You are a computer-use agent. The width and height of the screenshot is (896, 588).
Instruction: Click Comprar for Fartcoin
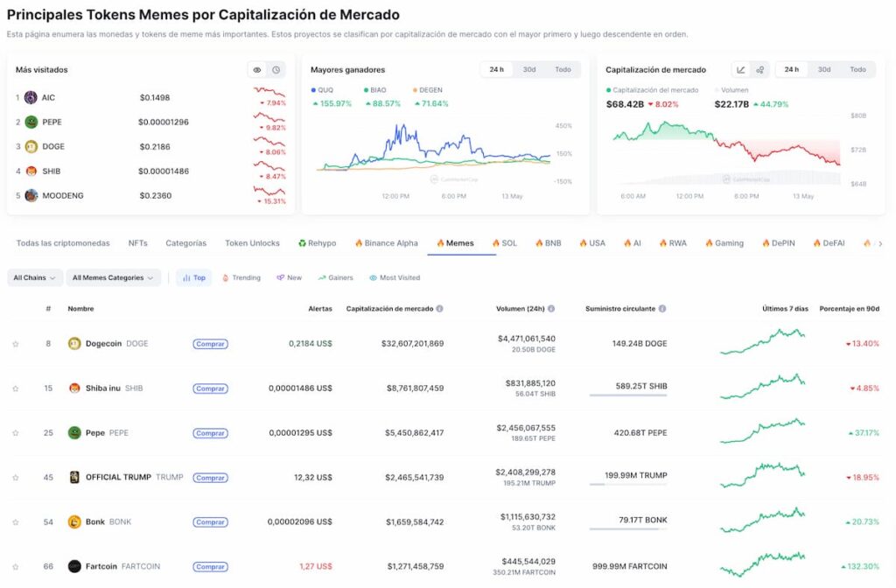(x=210, y=567)
